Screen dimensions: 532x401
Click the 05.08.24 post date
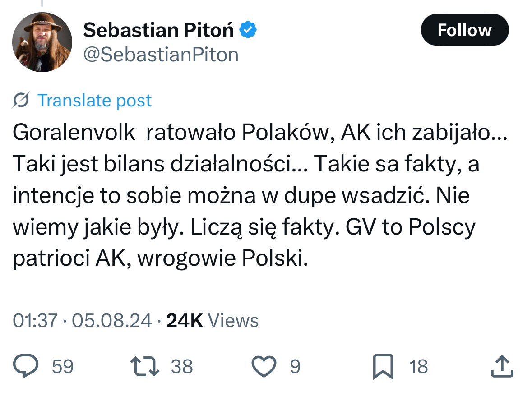point(111,320)
